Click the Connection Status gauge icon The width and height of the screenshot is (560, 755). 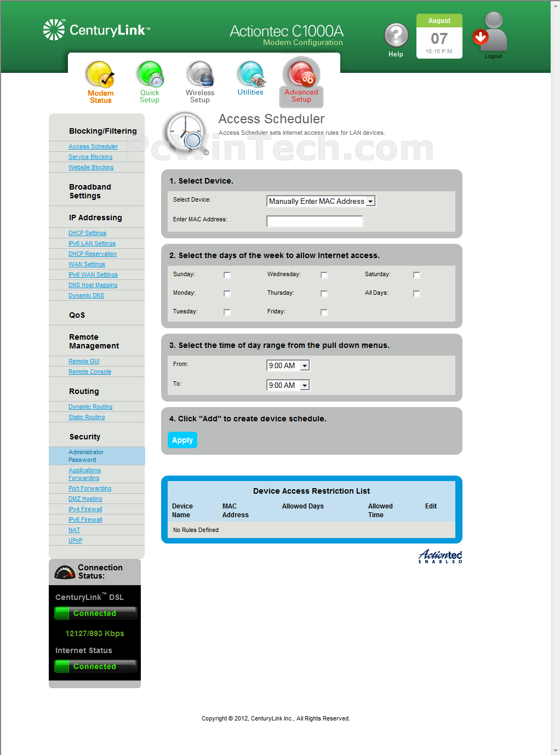point(65,572)
